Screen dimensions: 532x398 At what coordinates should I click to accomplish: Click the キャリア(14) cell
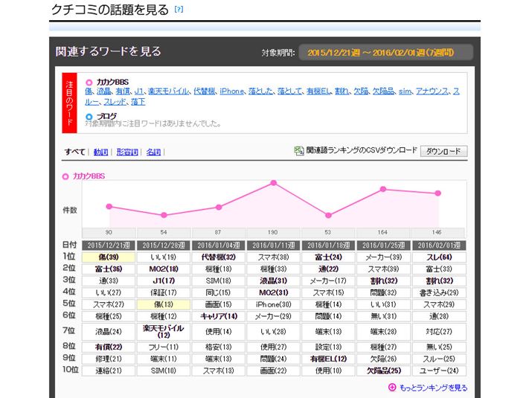[219, 316]
